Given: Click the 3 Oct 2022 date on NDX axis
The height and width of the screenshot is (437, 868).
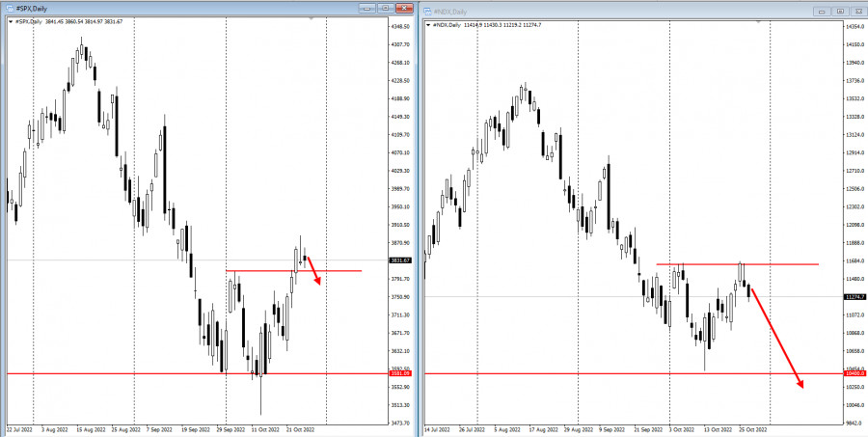Looking at the screenshot, I should 682,429.
